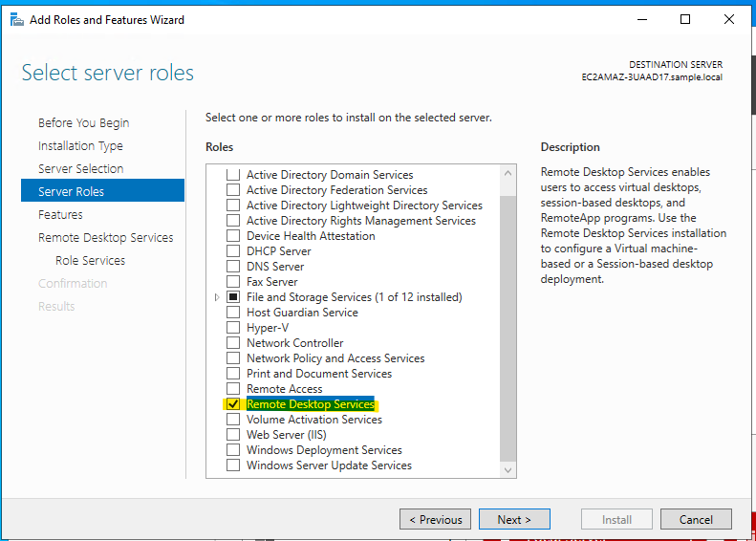Go to Role Services sub-step
756x541 pixels.
(x=90, y=260)
